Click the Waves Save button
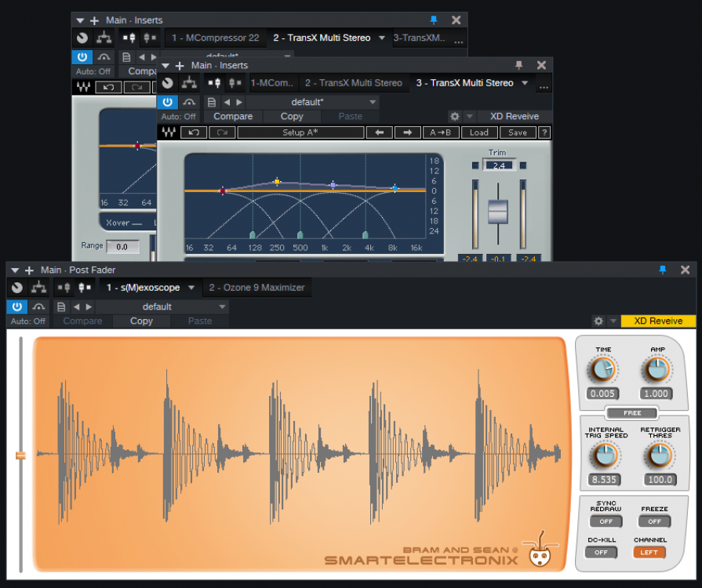The image size is (702, 588). pyautogui.click(x=517, y=132)
